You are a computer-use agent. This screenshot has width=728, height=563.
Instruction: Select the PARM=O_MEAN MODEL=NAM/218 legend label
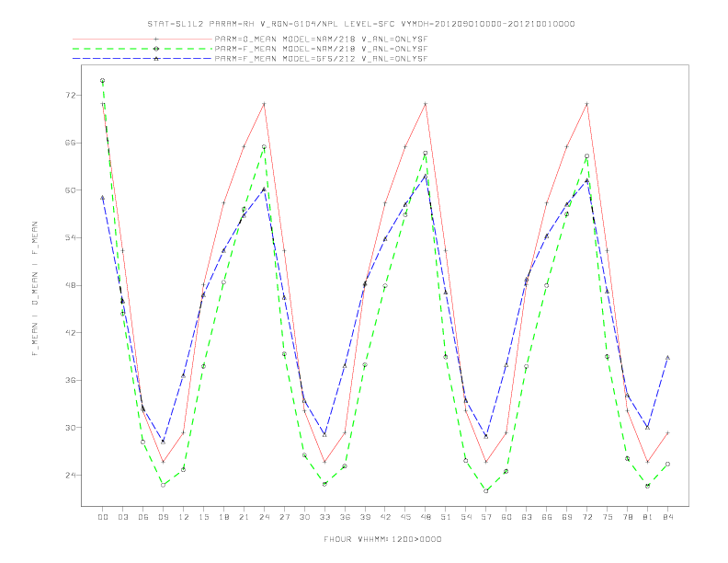coord(321,39)
